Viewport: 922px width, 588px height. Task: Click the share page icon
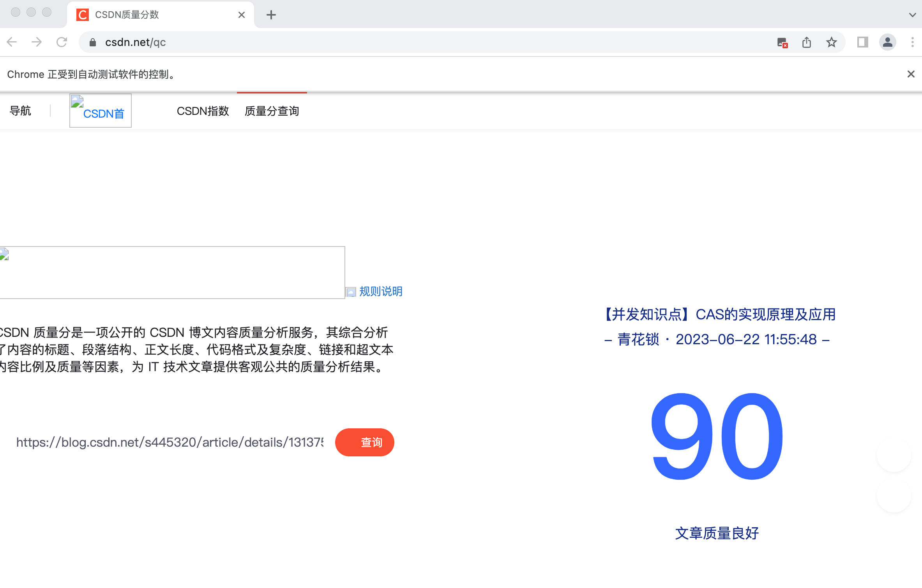tap(807, 42)
